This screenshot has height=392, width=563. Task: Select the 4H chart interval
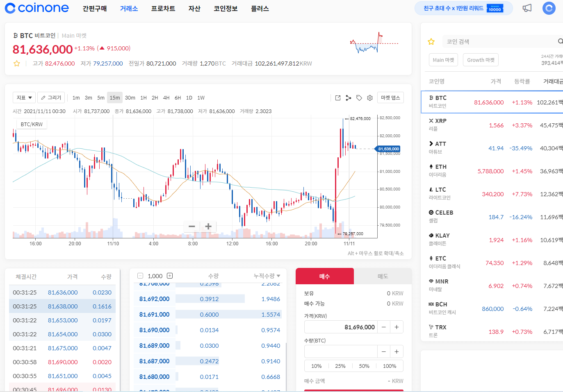tap(166, 97)
